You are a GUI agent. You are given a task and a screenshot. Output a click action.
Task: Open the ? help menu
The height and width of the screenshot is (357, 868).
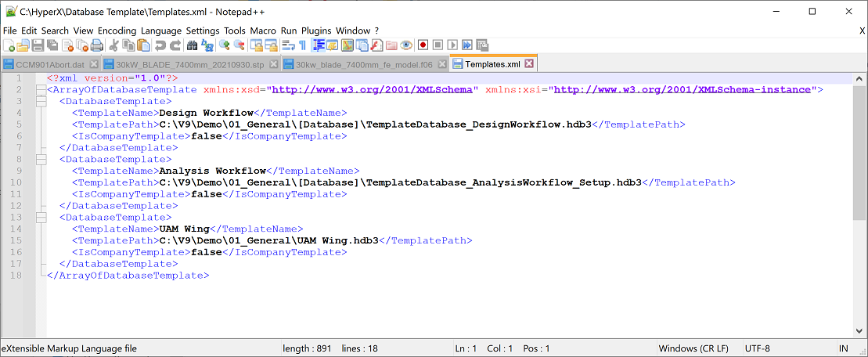(x=376, y=31)
